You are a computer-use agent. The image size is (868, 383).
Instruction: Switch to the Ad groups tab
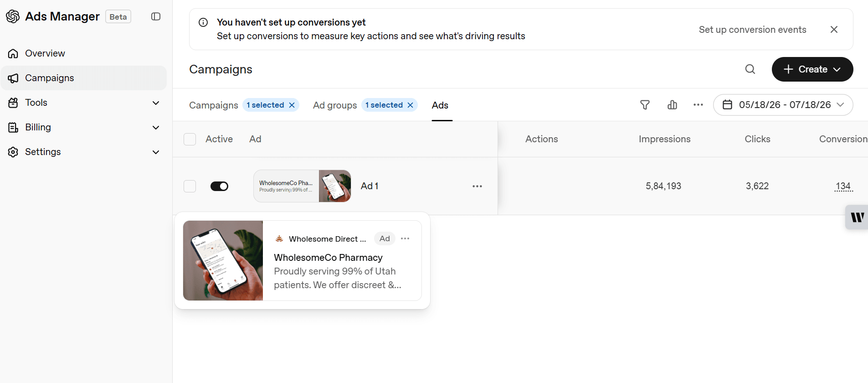click(x=335, y=105)
